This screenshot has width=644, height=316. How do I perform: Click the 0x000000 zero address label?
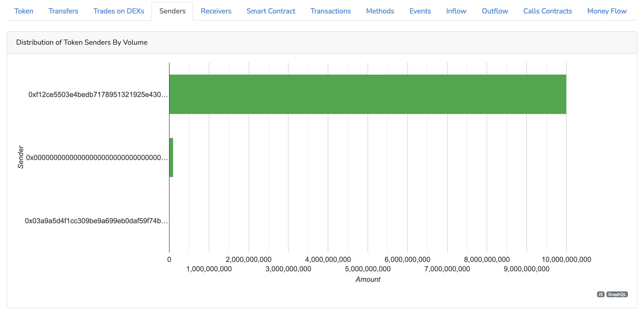pos(97,158)
